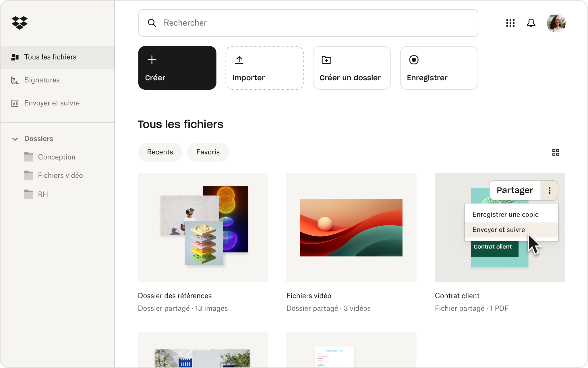588x368 pixels.
Task: Click the Partager button on Contrat client
Action: click(x=514, y=190)
